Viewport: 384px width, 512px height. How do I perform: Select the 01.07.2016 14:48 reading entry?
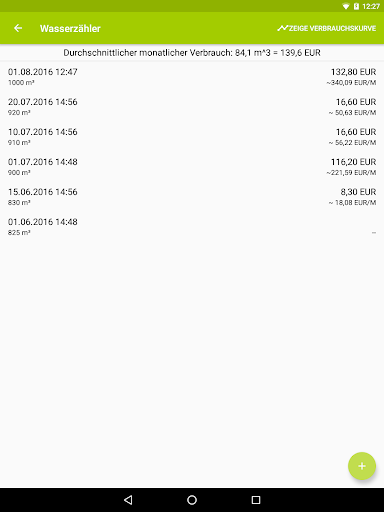tap(192, 166)
